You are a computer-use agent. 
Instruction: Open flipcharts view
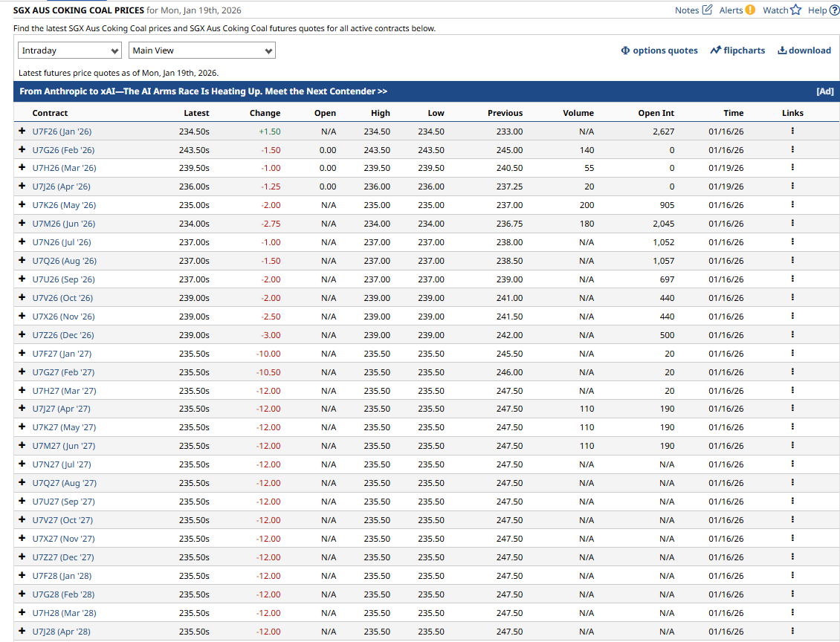pyautogui.click(x=737, y=51)
